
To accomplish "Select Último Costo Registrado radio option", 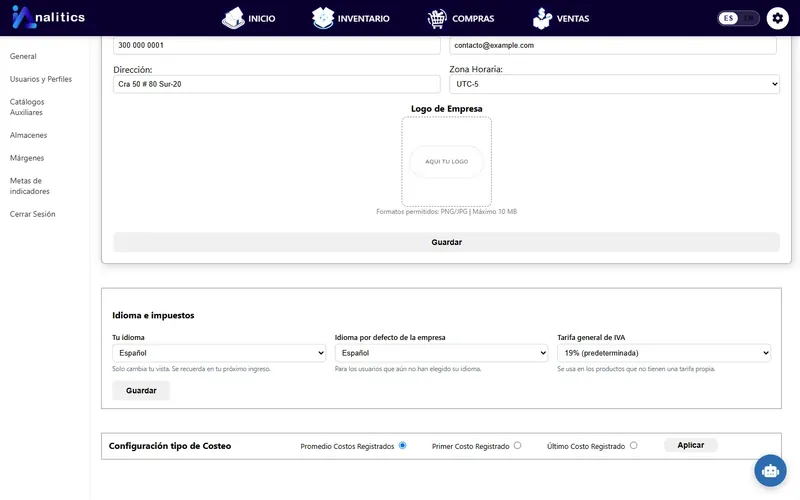I will [x=633, y=445].
